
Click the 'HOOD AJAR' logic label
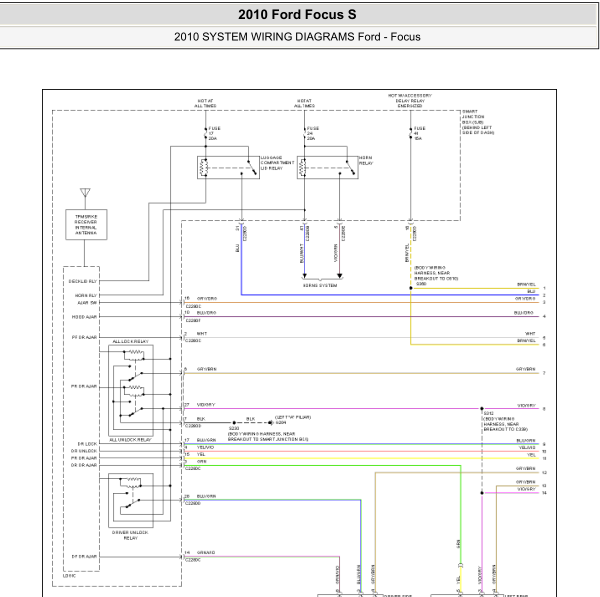pyautogui.click(x=85, y=317)
